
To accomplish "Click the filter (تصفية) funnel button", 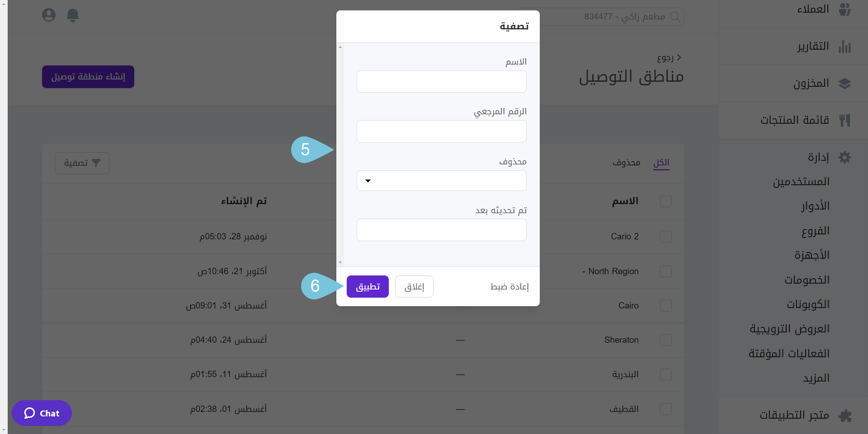I will tap(82, 163).
